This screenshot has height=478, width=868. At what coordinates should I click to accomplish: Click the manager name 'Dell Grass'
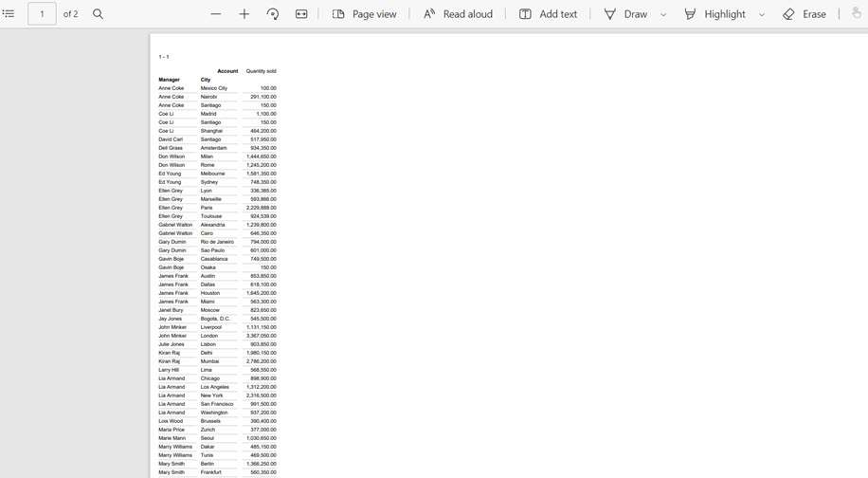[171, 148]
